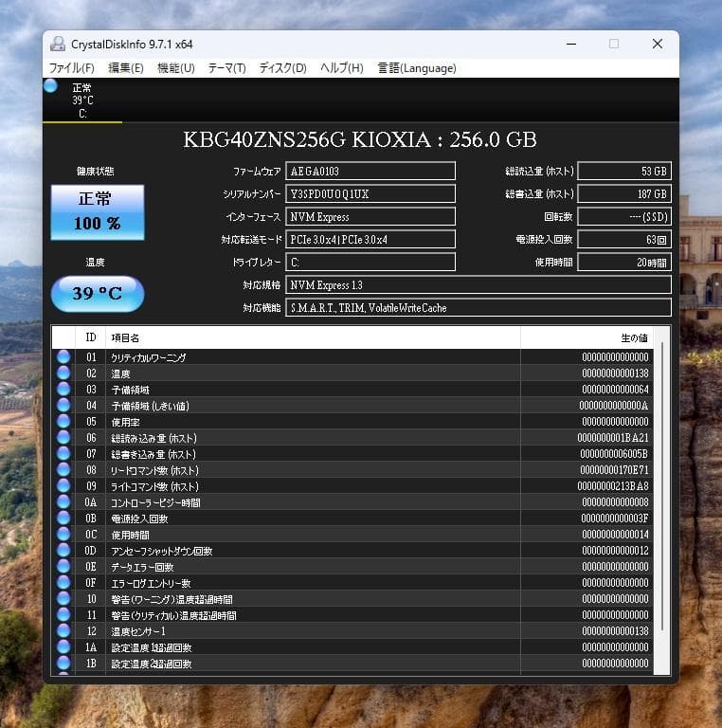This screenshot has width=722, height=728.
Task: Click power on hours field 20時間
Action: (624, 262)
